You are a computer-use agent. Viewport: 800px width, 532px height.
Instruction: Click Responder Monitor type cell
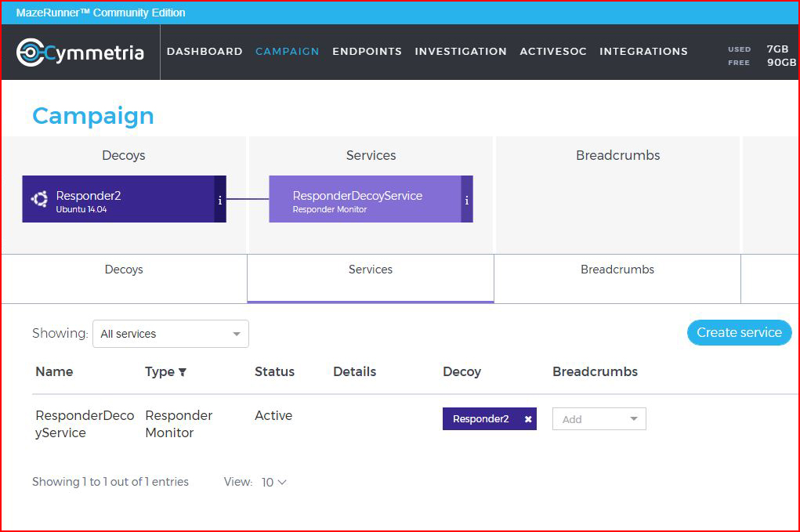(x=179, y=424)
